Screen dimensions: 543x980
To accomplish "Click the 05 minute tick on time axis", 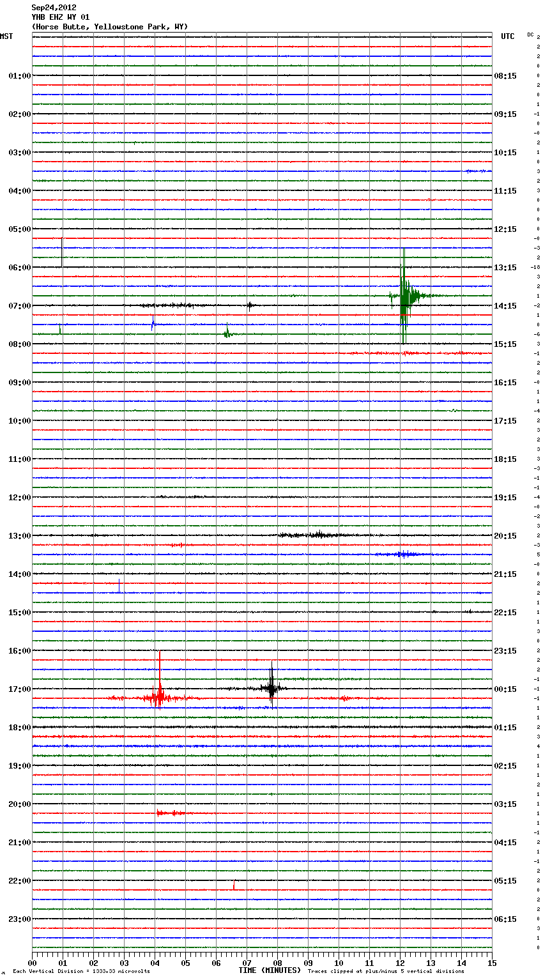I will 185,963.
